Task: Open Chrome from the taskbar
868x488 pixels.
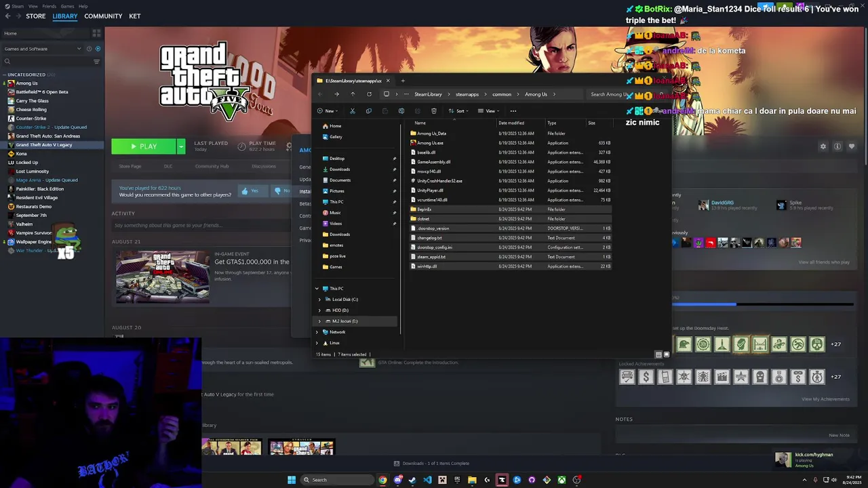Action: [x=382, y=480]
